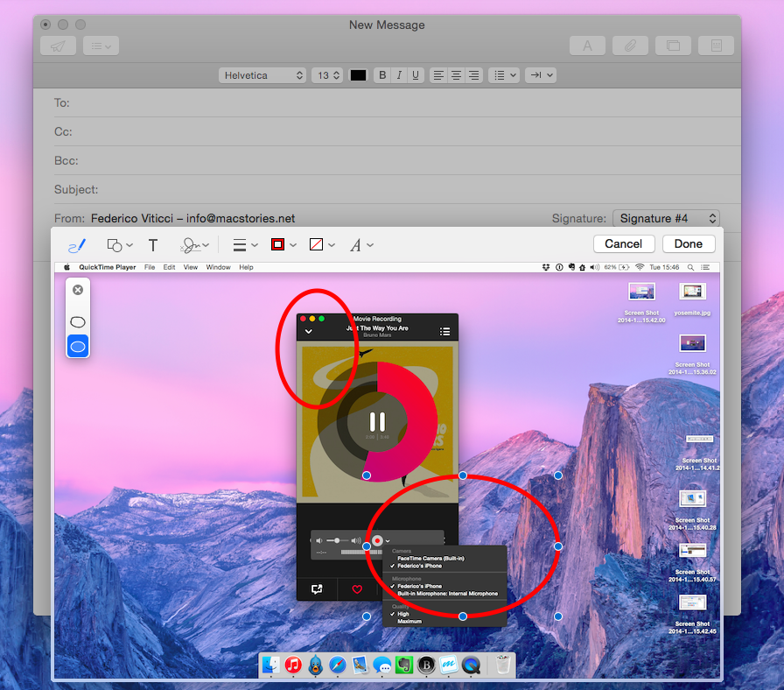The height and width of the screenshot is (690, 784).
Task: Open the Helvetica font family dropdown
Action: tap(262, 74)
